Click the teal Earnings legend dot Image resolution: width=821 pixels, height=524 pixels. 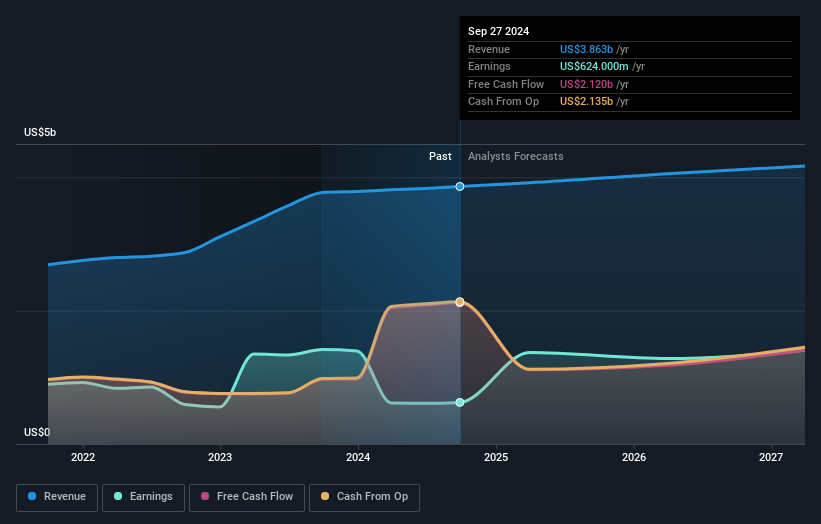click(x=118, y=496)
